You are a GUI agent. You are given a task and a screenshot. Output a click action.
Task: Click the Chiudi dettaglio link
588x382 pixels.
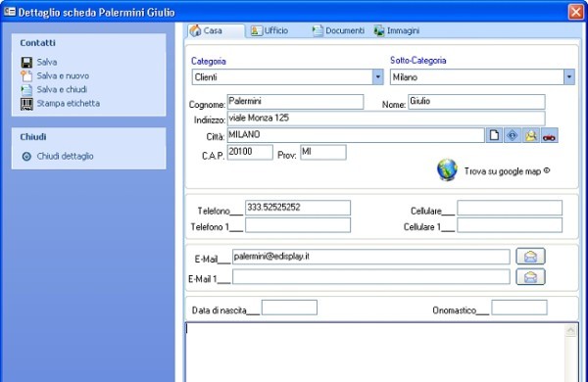pyautogui.click(x=65, y=157)
